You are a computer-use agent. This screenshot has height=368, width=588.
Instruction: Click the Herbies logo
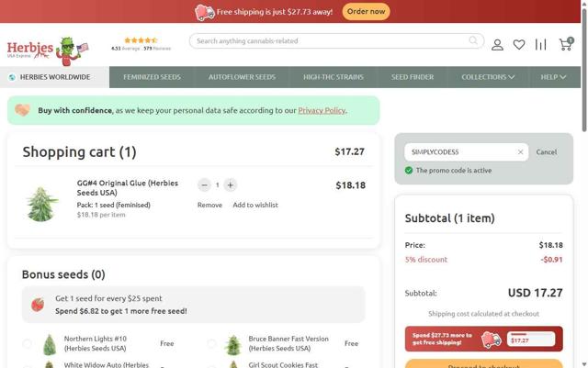pos(48,50)
